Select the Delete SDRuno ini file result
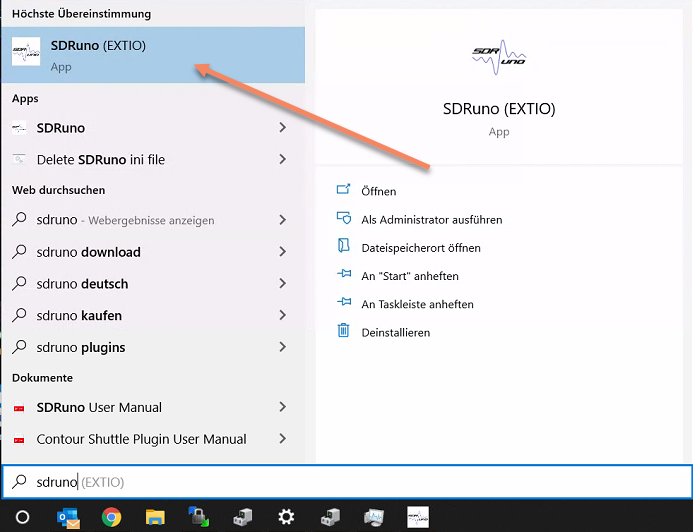Viewport: 693px width, 532px height. click(x=101, y=160)
